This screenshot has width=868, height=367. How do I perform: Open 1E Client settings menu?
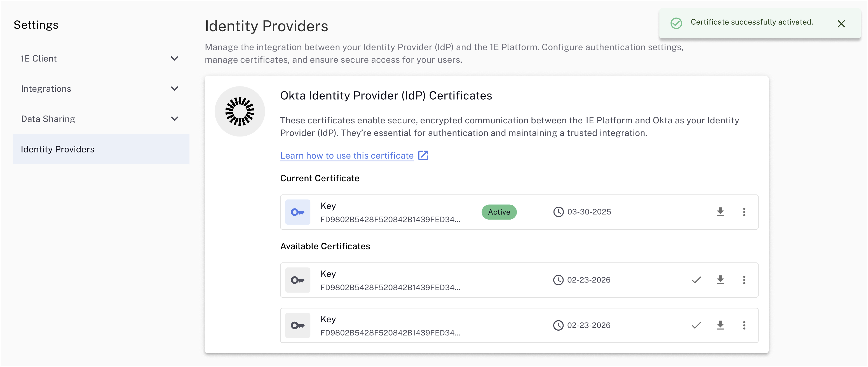click(101, 58)
